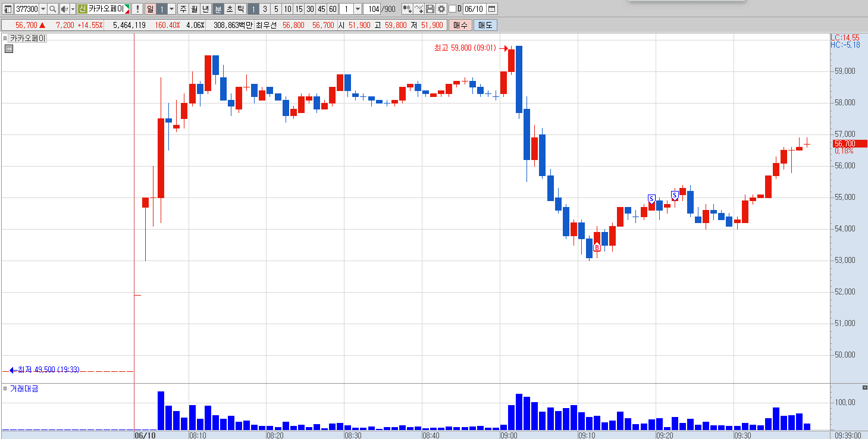The width and height of the screenshot is (868, 439).
Task: Click the data table grid icon below 카카오페이
Action: (9, 49)
